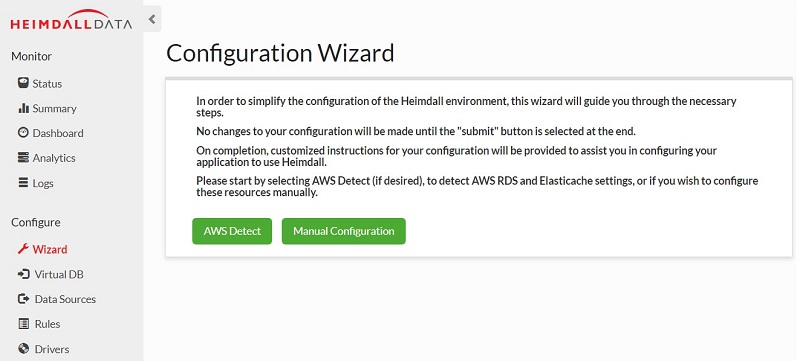
Task: Click the Status icon in sidebar
Action: pos(23,83)
